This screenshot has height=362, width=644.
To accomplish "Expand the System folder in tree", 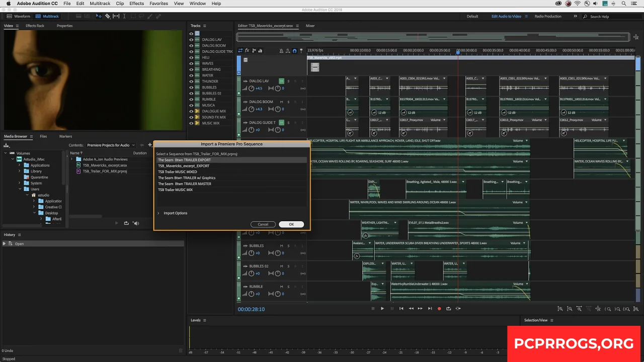I will pyautogui.click(x=20, y=183).
